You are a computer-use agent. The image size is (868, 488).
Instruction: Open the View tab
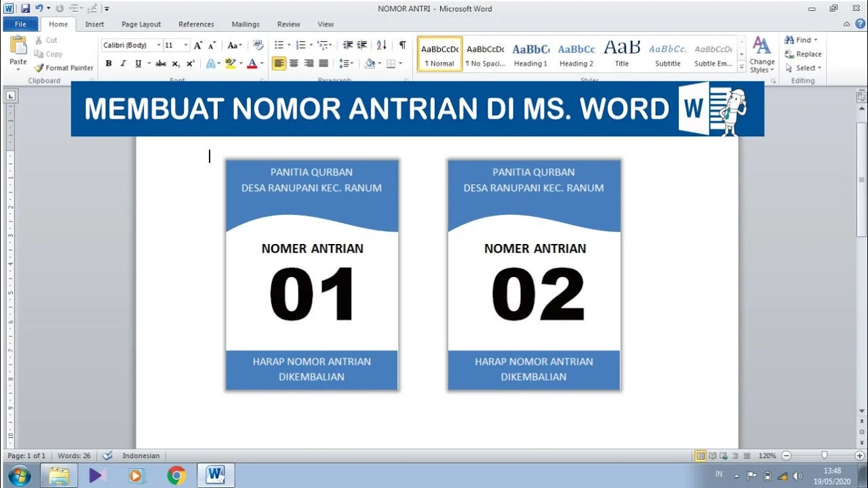(x=325, y=24)
